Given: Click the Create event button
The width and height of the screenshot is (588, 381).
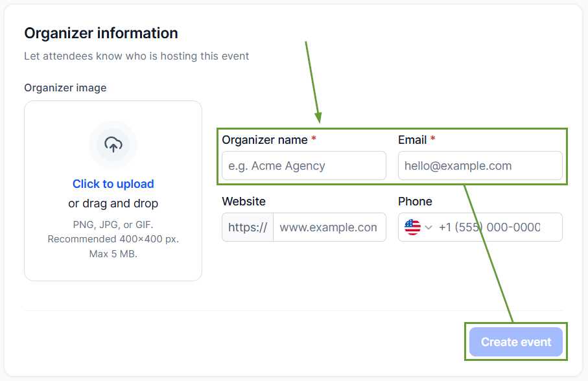Looking at the screenshot, I should pos(516,341).
